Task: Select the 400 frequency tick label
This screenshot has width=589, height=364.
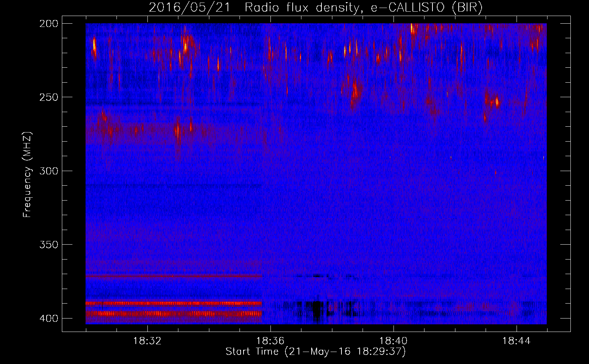Action: (x=49, y=318)
